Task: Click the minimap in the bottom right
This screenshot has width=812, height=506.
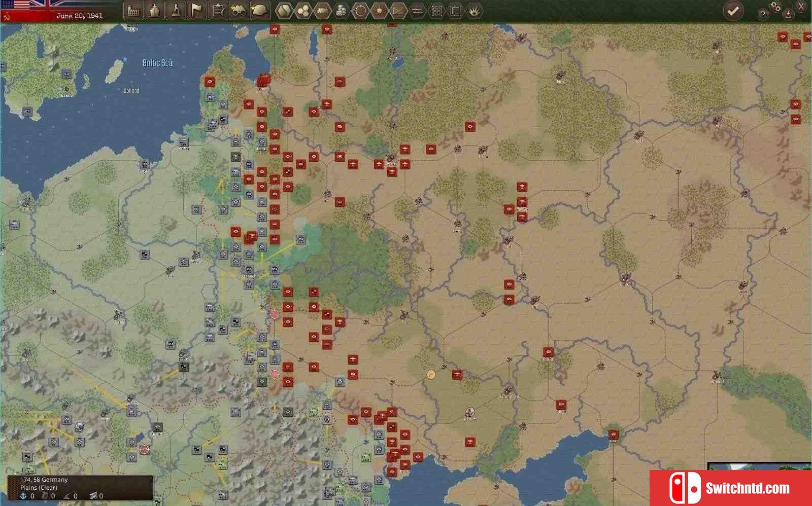Action: point(760,466)
